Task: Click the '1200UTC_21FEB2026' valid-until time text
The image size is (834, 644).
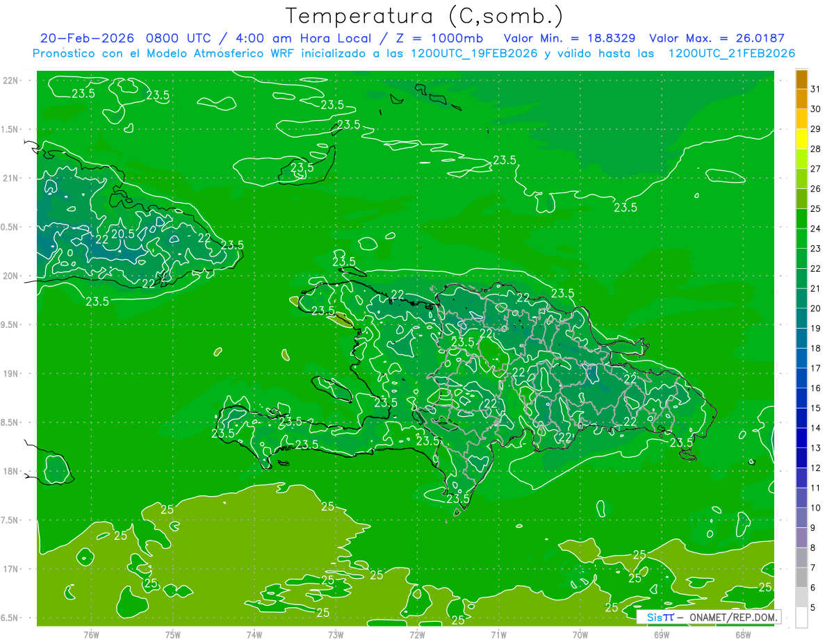Action: coord(732,53)
